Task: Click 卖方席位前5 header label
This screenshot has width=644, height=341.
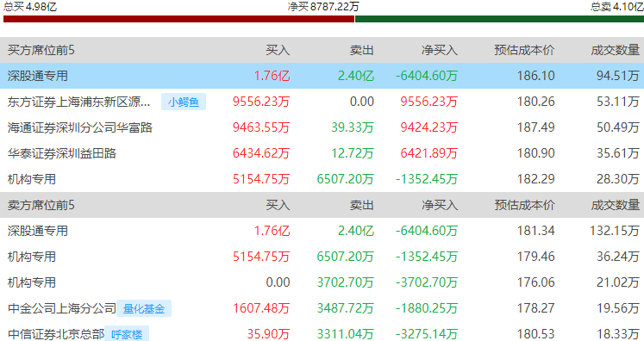Action: pos(41,205)
